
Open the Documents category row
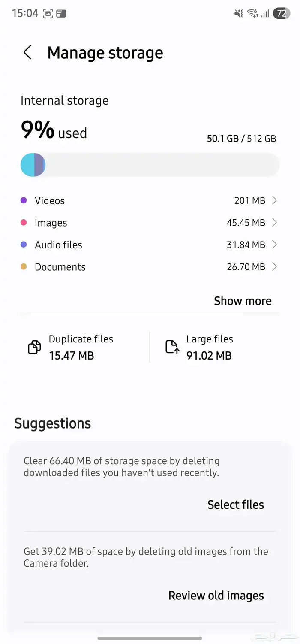60,267
